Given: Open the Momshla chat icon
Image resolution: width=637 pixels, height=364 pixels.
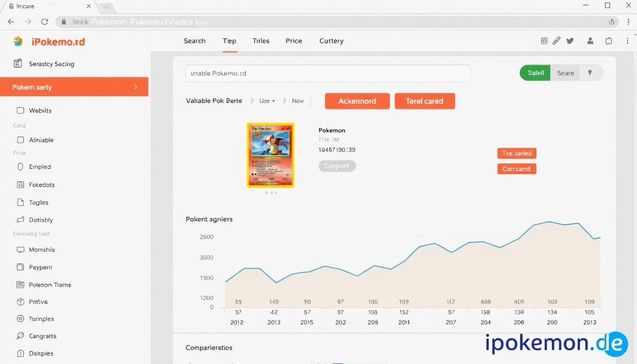Looking at the screenshot, I should (20, 250).
